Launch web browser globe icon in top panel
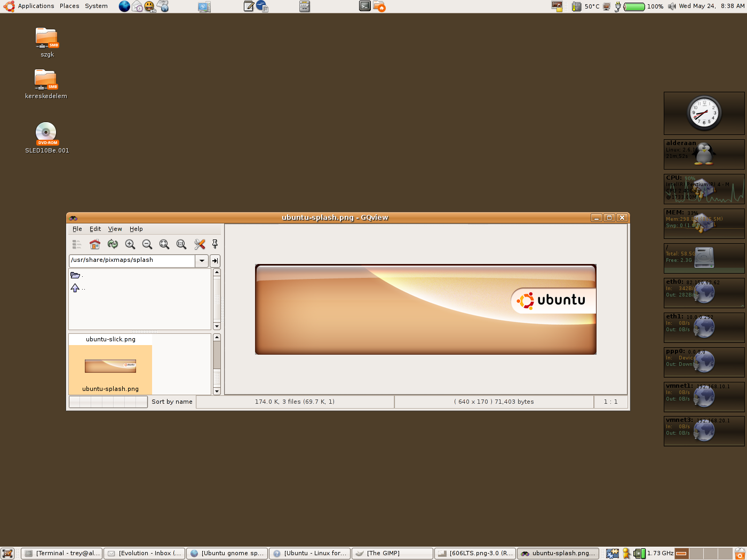 pos(124,6)
